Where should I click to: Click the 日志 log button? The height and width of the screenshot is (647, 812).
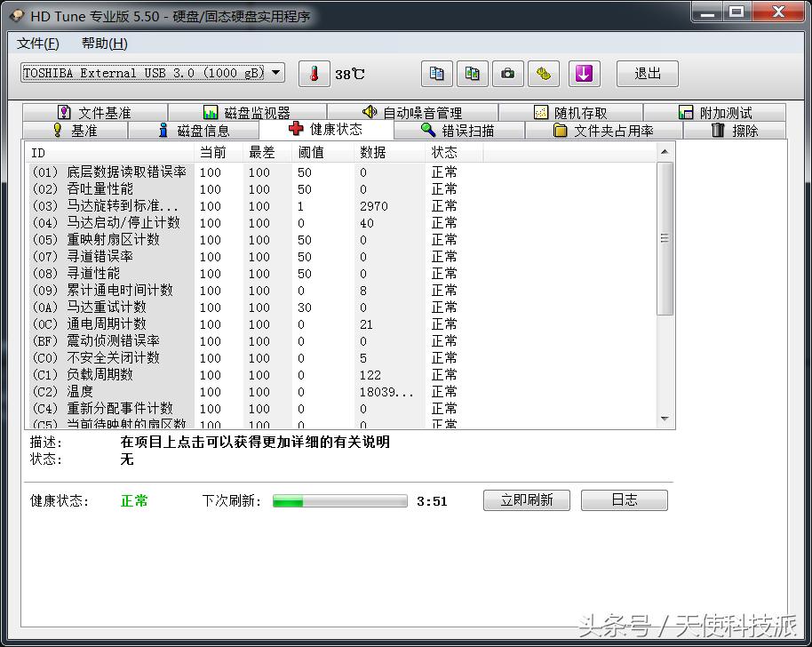(624, 499)
